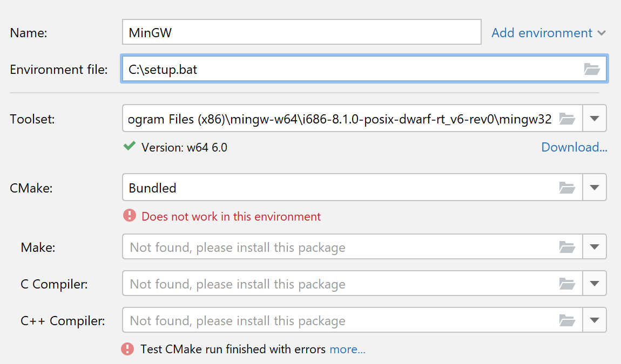
Task: Open the Make dropdown list
Action: coord(595,247)
